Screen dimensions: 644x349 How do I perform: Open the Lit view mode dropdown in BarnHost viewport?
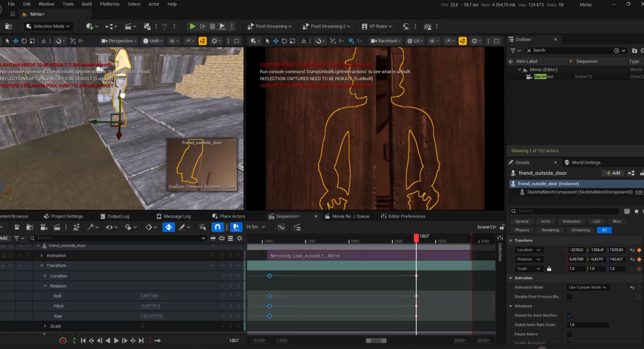click(x=415, y=41)
